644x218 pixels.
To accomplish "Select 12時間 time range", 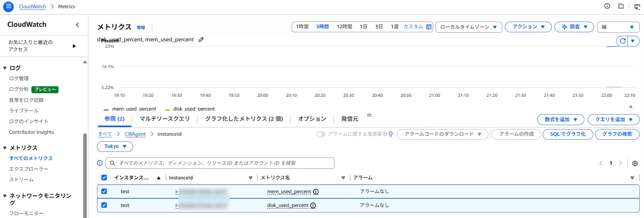I will click(344, 27).
